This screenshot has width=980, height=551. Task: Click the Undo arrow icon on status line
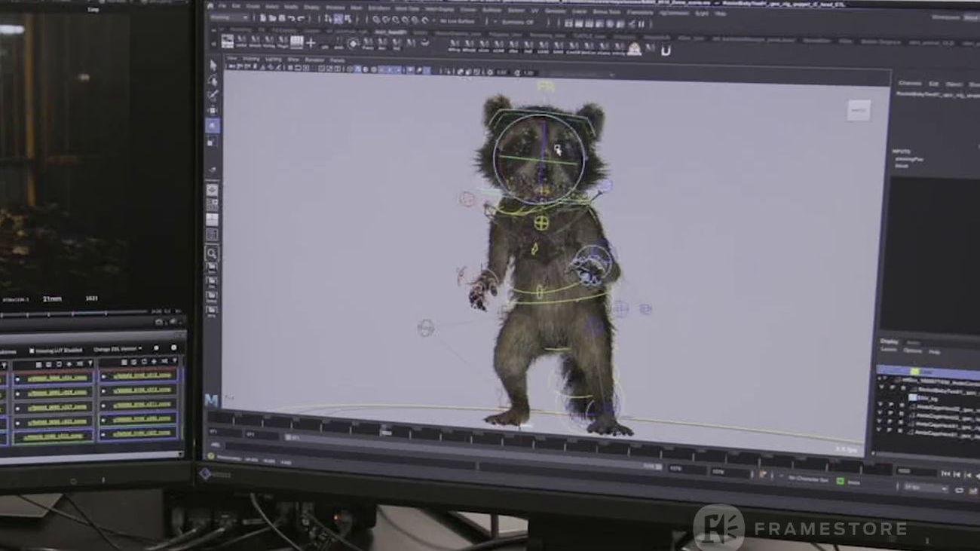(292, 19)
